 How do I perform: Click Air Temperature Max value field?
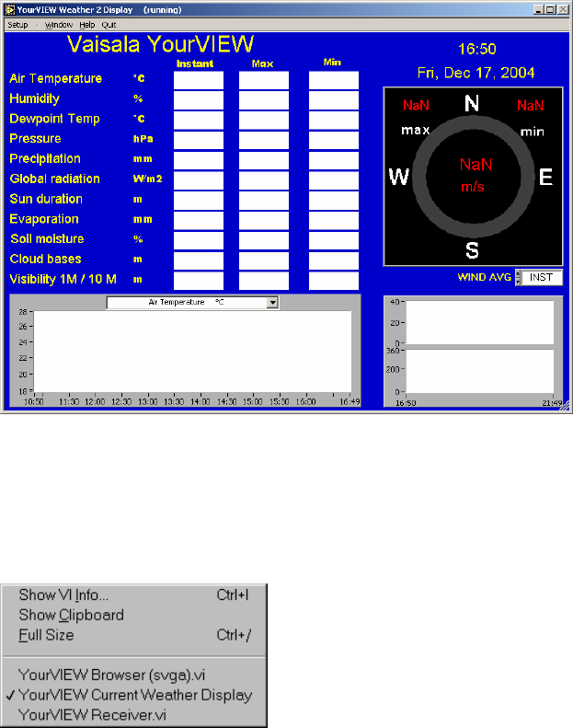264,80
